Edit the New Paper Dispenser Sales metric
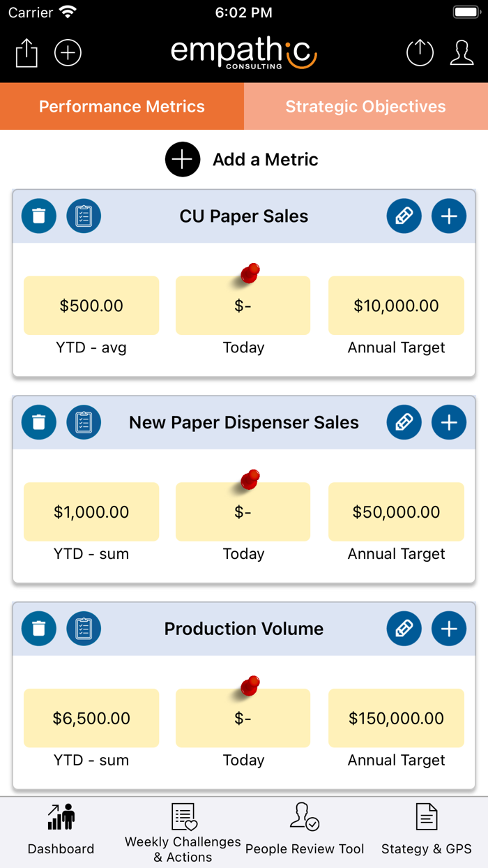The image size is (488, 868). click(404, 423)
